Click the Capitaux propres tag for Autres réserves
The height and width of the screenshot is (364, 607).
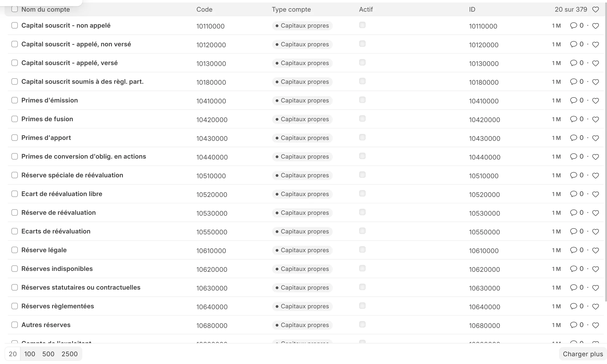pos(302,325)
